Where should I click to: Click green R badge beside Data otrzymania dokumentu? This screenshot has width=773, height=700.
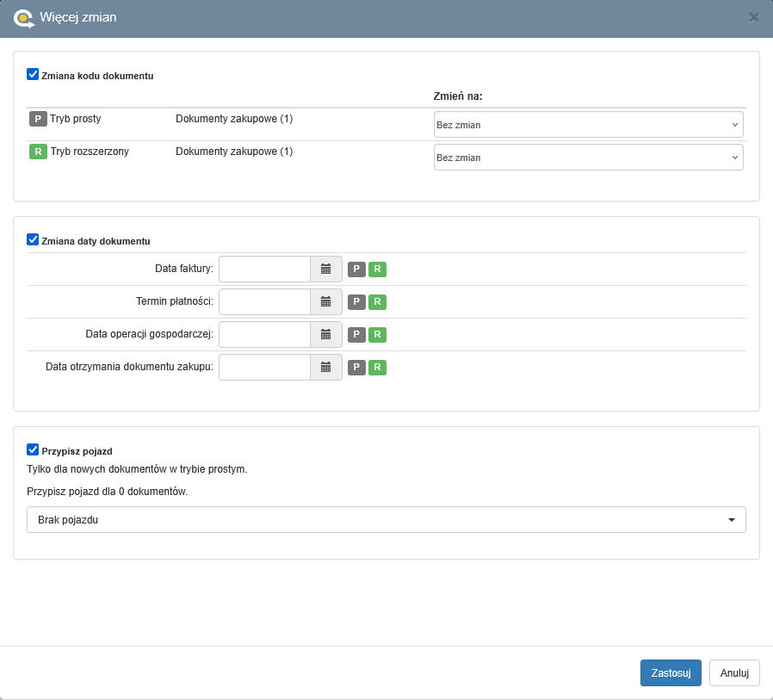coord(377,368)
